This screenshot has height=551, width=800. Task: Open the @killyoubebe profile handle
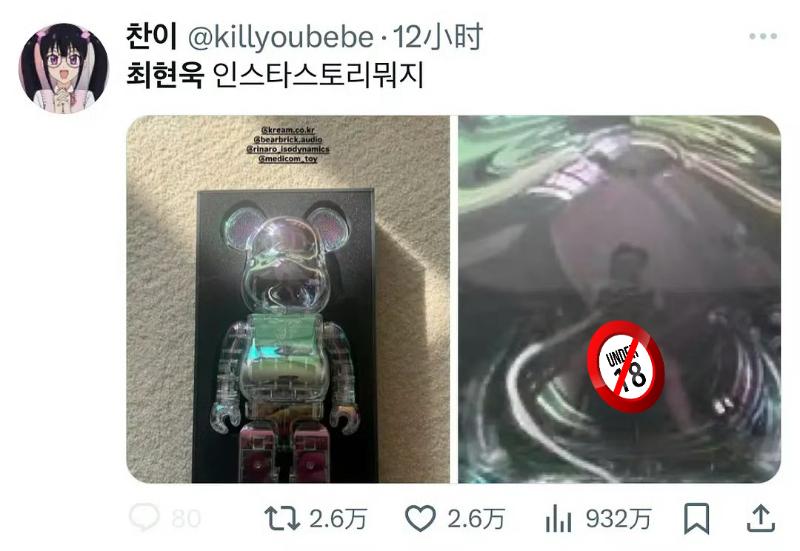pos(281,38)
